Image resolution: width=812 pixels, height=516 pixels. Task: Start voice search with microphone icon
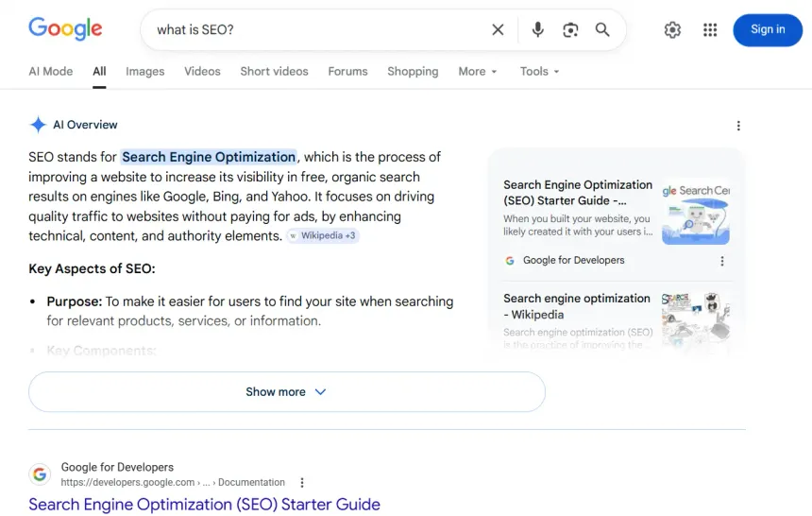click(x=537, y=29)
